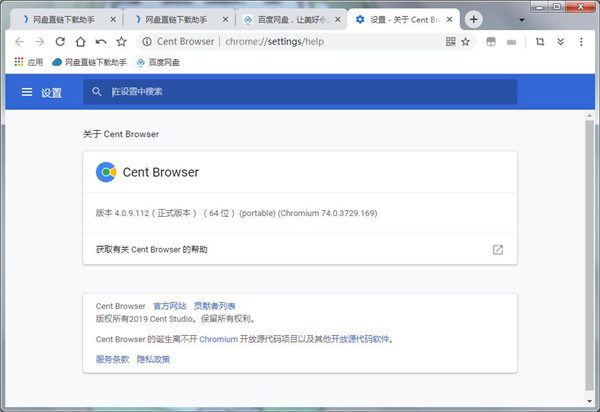600x412 pixels.
Task: Open the 官方网站 link
Action: (x=170, y=306)
